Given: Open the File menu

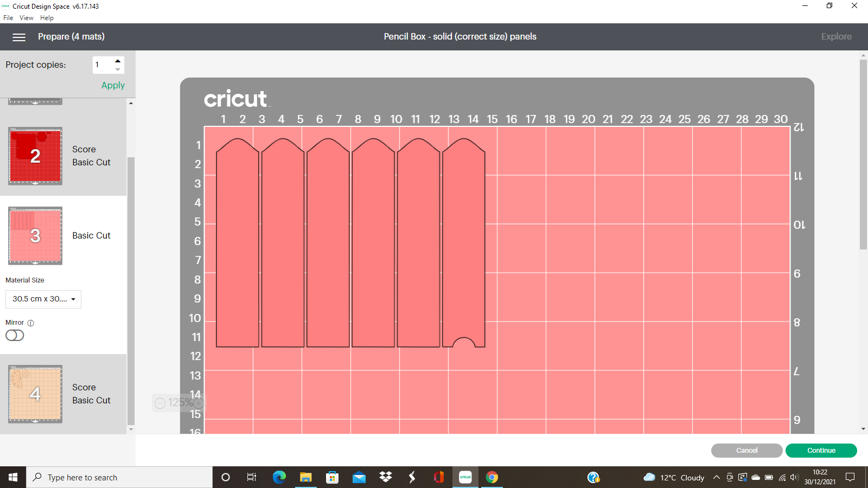Looking at the screenshot, I should 8,18.
